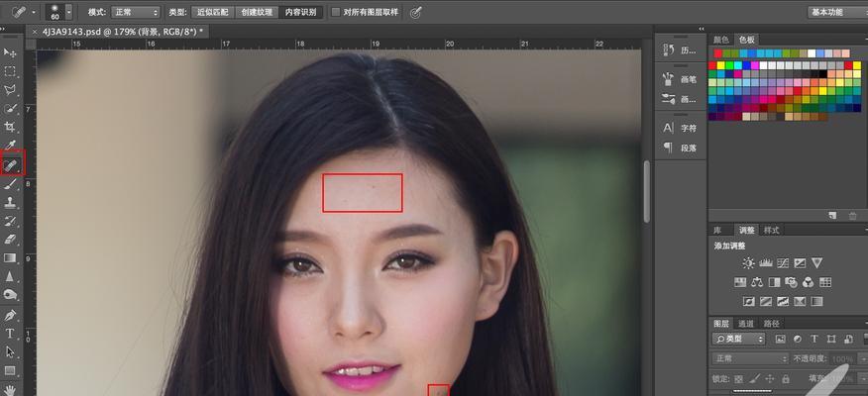
Task: Add a Black & White adjustment
Action: pyautogui.click(x=775, y=282)
